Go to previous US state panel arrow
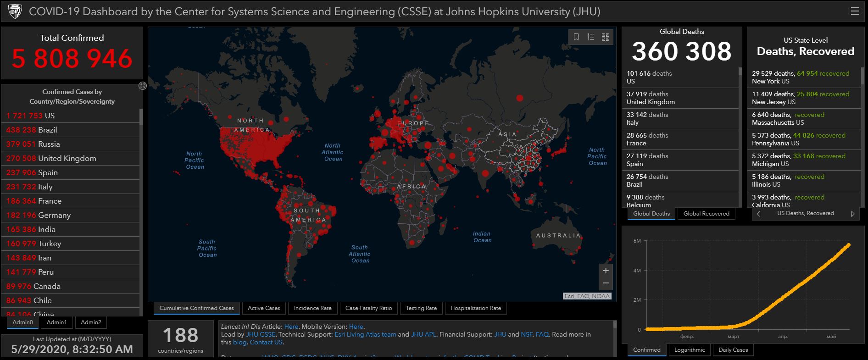The image size is (868, 360). [x=759, y=214]
